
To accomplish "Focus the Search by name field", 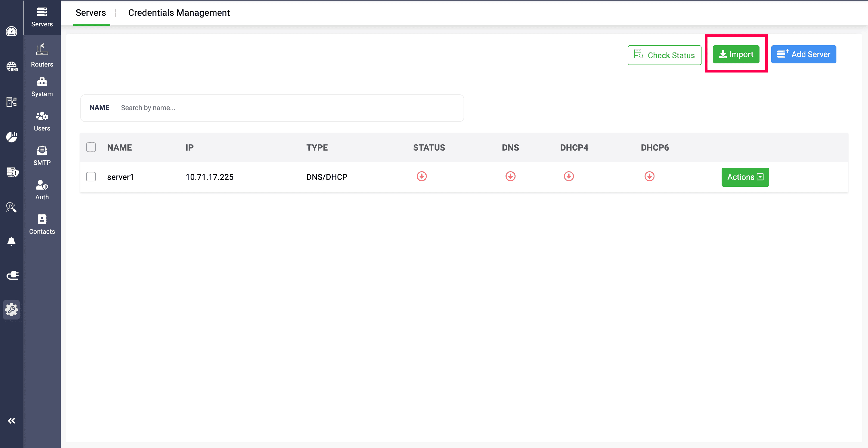I will 290,108.
